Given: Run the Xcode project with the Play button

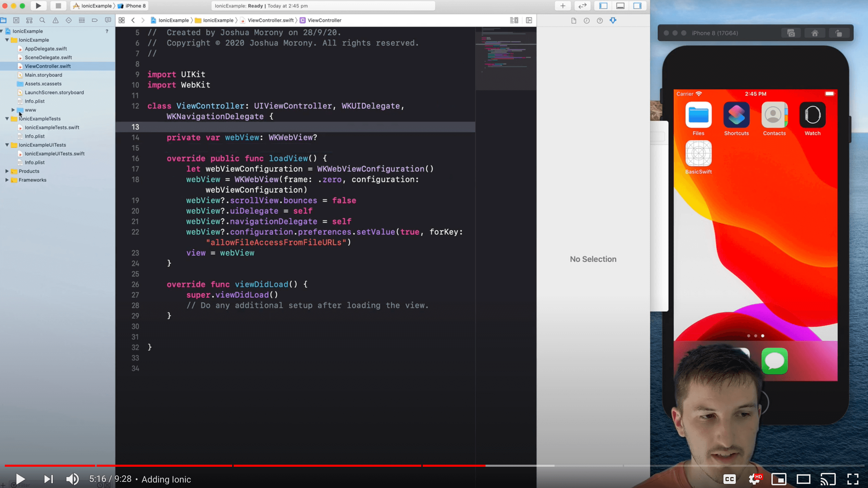Looking at the screenshot, I should coord(38,6).
